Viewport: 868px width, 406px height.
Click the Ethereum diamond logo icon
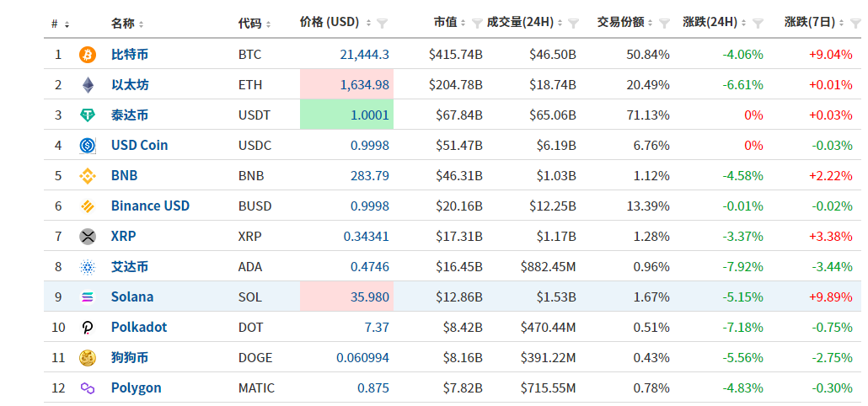point(88,85)
